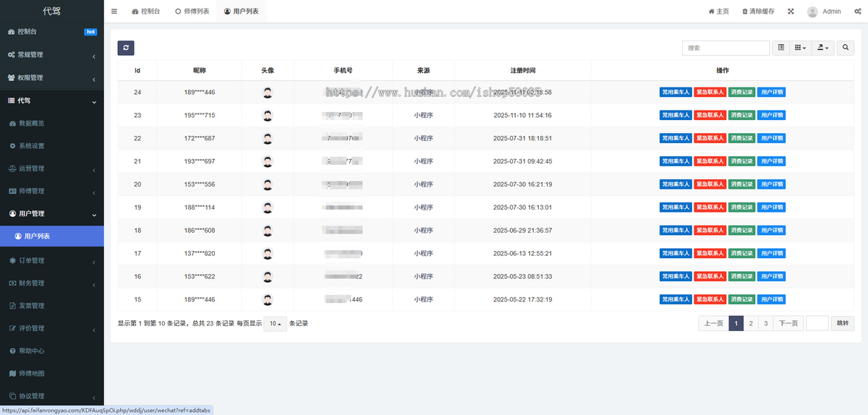Click the home 主页 icon link

pos(718,12)
